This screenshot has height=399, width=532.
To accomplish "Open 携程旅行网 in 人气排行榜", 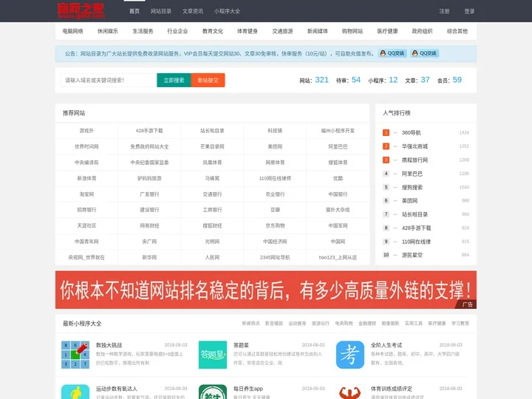I will (x=415, y=160).
